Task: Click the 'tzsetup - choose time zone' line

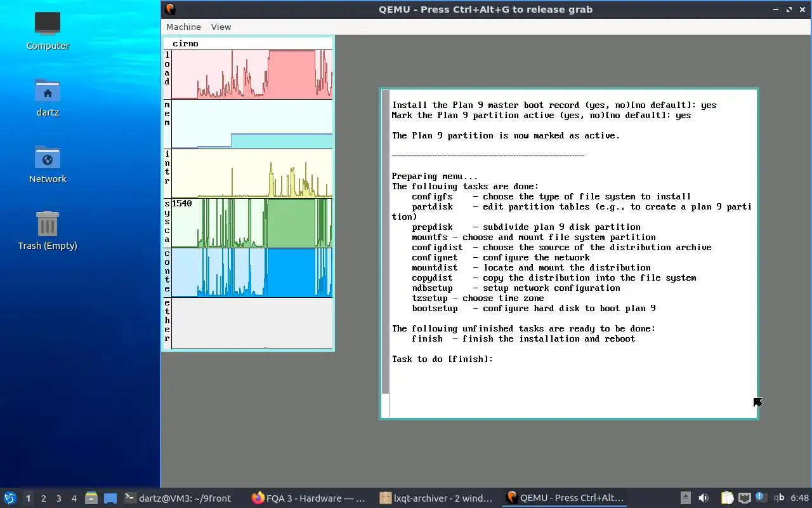Action: click(x=478, y=298)
